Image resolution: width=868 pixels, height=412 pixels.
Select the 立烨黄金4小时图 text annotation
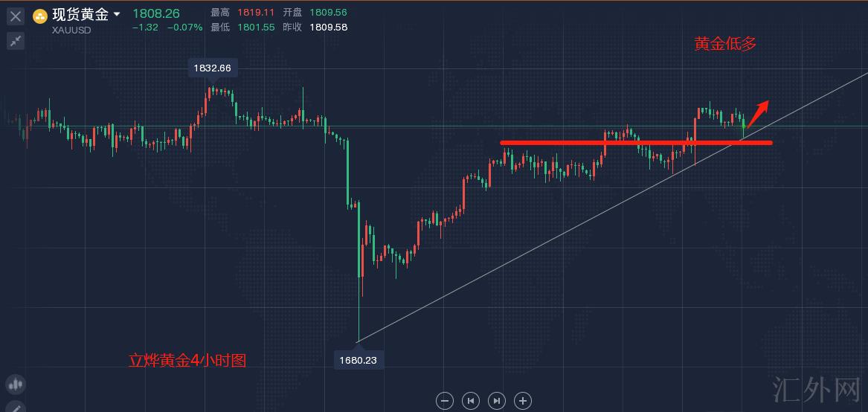(187, 361)
